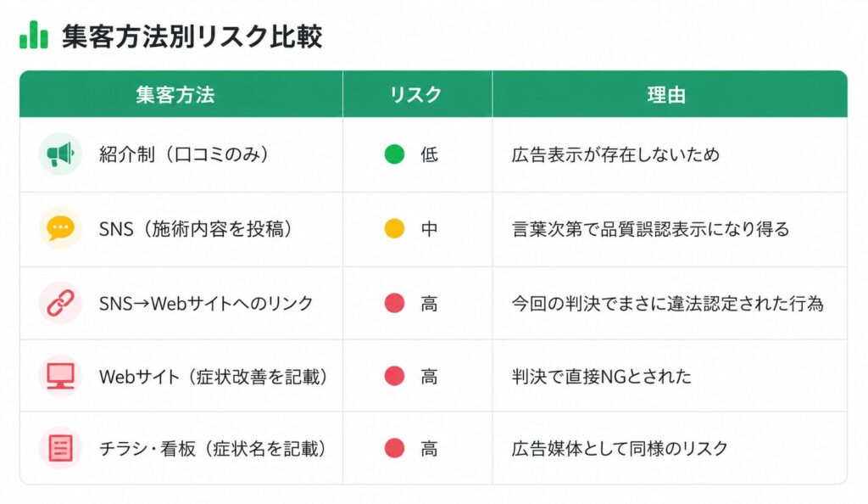Screen dimensions: 868x504
Task: Click the red dot in チラシ・看板 row
Action: (394, 448)
